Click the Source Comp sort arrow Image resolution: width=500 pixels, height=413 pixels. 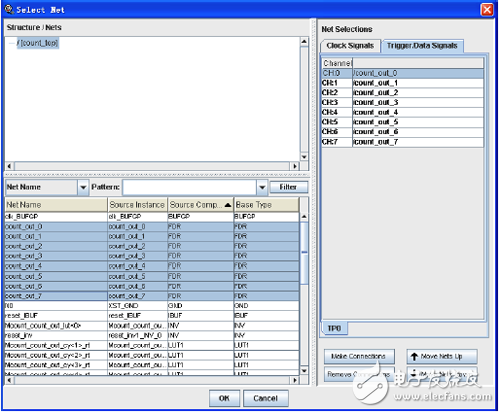tap(228, 205)
